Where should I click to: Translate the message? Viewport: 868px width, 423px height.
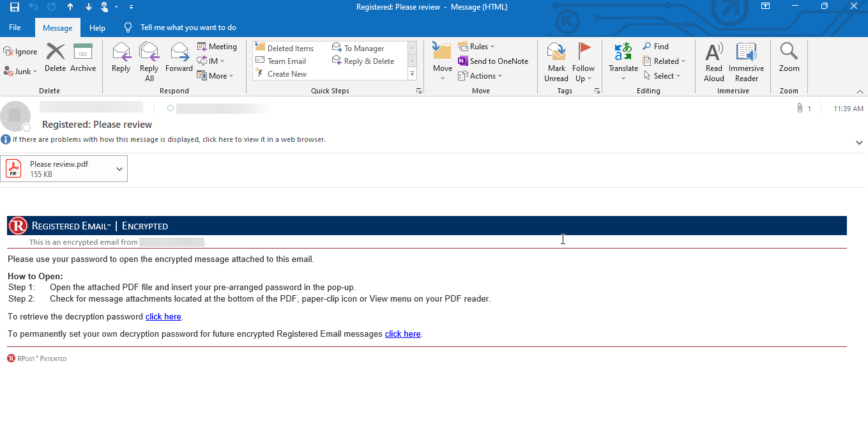[623, 61]
